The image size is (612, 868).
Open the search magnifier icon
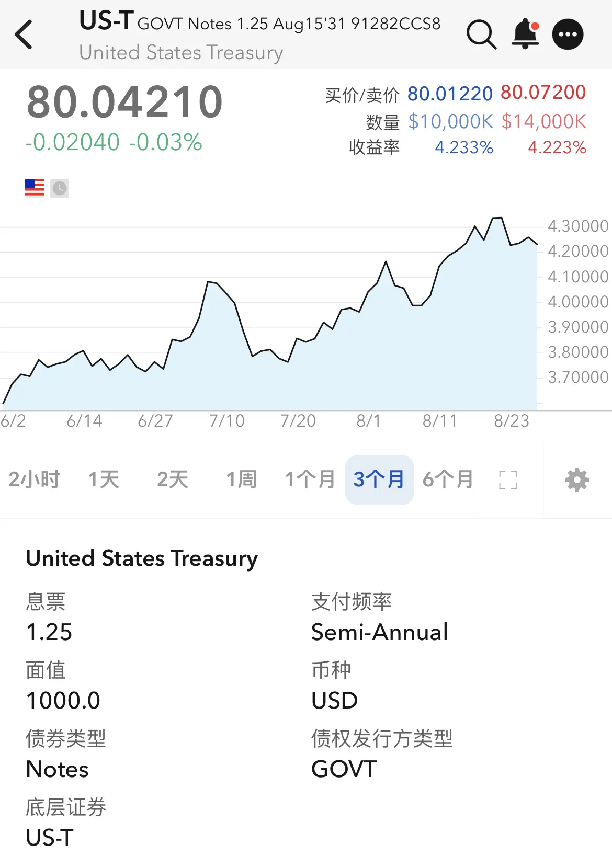click(481, 35)
